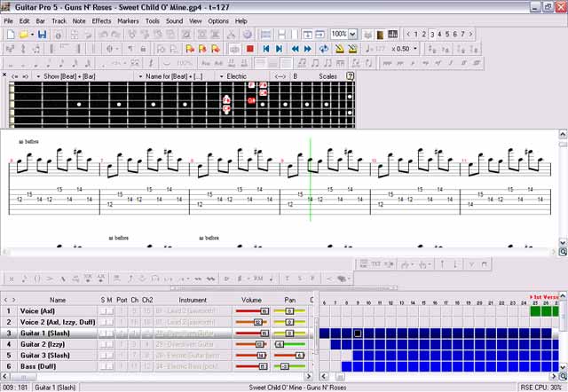Toggle Mute for Bass (Duff) track
This screenshot has height=392, width=568.
(110, 365)
